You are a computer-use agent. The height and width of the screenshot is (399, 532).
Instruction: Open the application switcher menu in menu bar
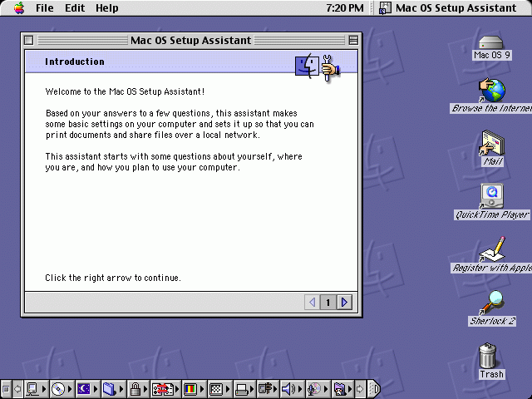click(x=449, y=8)
